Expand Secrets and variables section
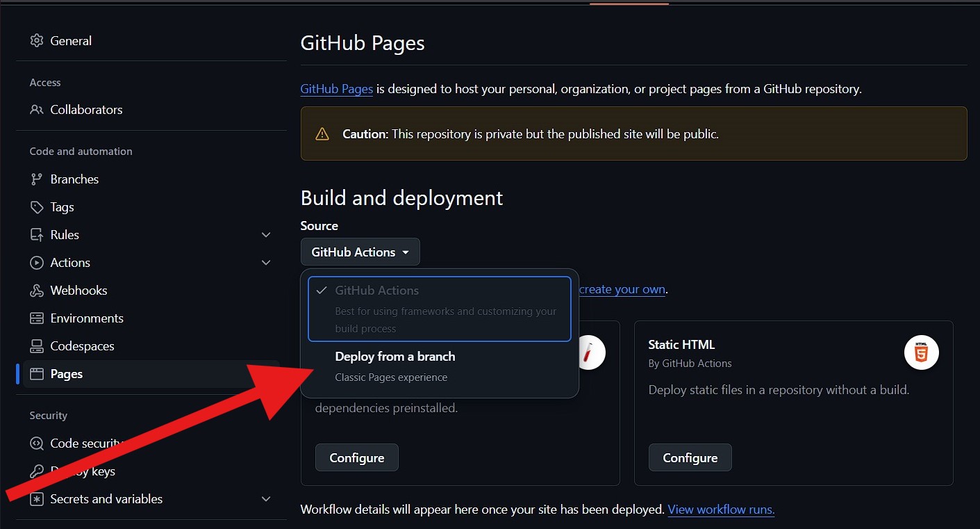Image resolution: width=980 pixels, height=529 pixels. pyautogui.click(x=266, y=498)
